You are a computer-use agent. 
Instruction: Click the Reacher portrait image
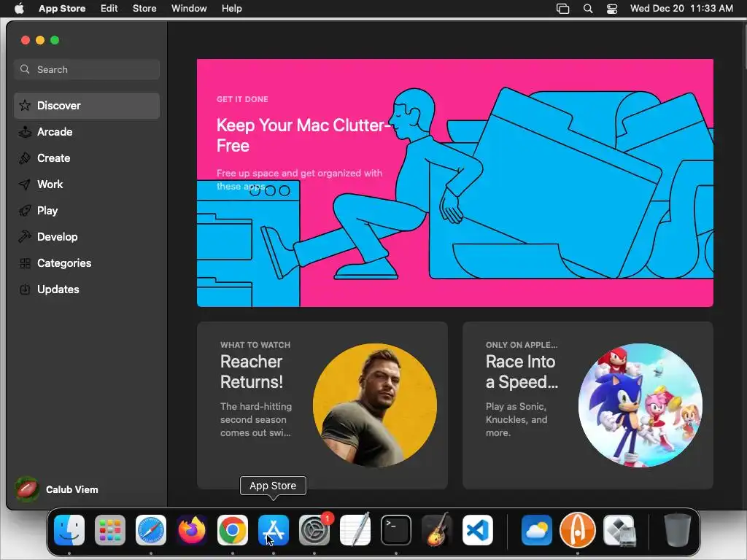click(x=375, y=405)
